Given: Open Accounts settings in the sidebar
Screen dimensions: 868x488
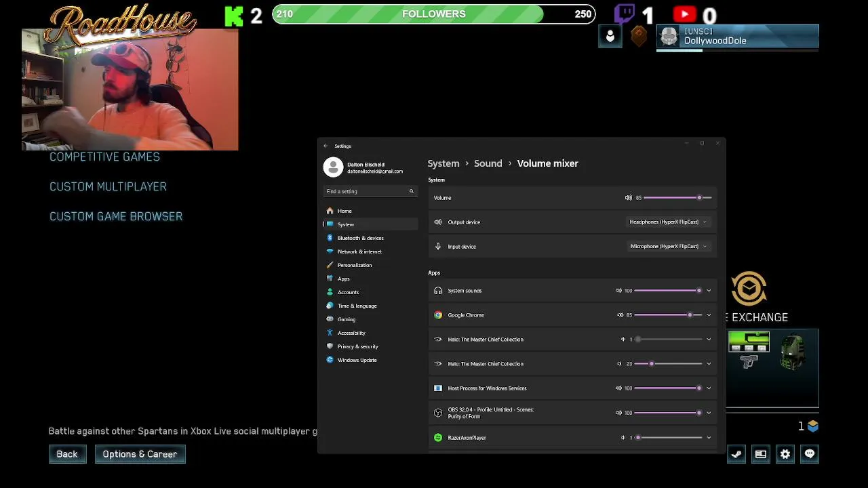Looking at the screenshot, I should tap(370, 292).
